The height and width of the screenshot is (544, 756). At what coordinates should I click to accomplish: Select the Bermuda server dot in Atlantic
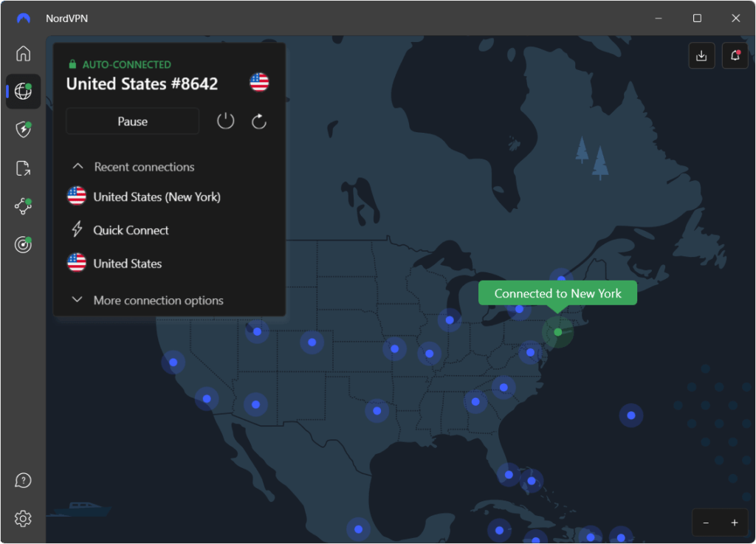[631, 416]
